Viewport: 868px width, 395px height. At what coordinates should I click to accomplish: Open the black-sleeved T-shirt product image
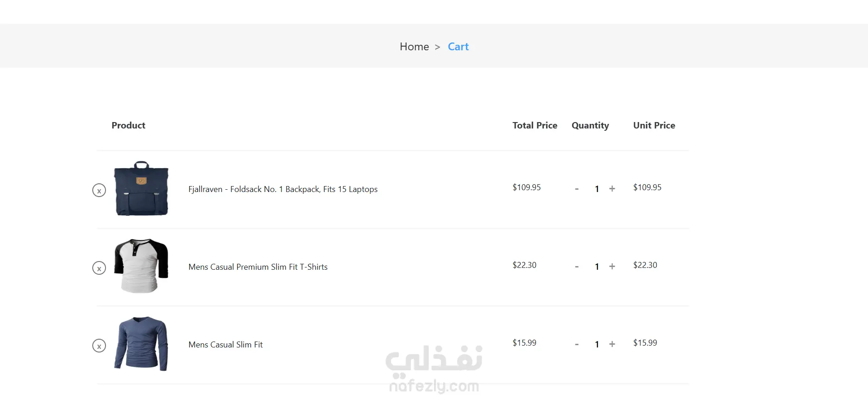[x=141, y=266]
